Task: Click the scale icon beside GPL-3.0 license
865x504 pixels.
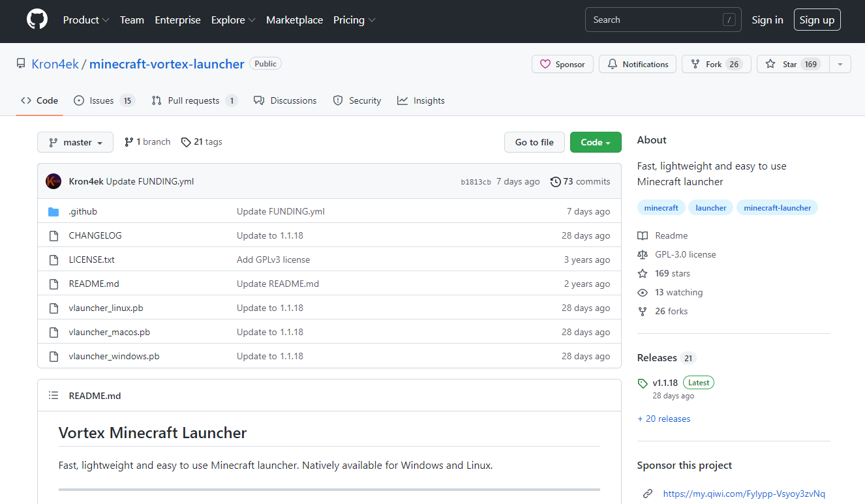Action: 643,254
